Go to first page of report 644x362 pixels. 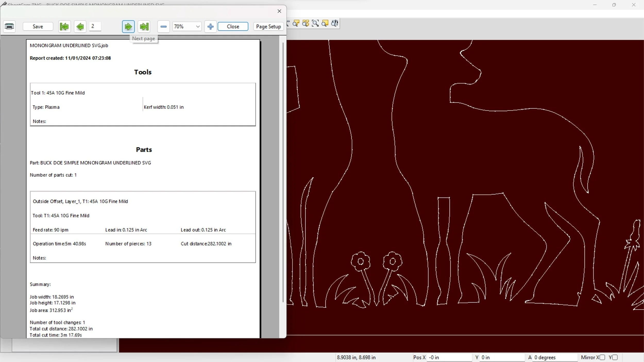pyautogui.click(x=64, y=27)
